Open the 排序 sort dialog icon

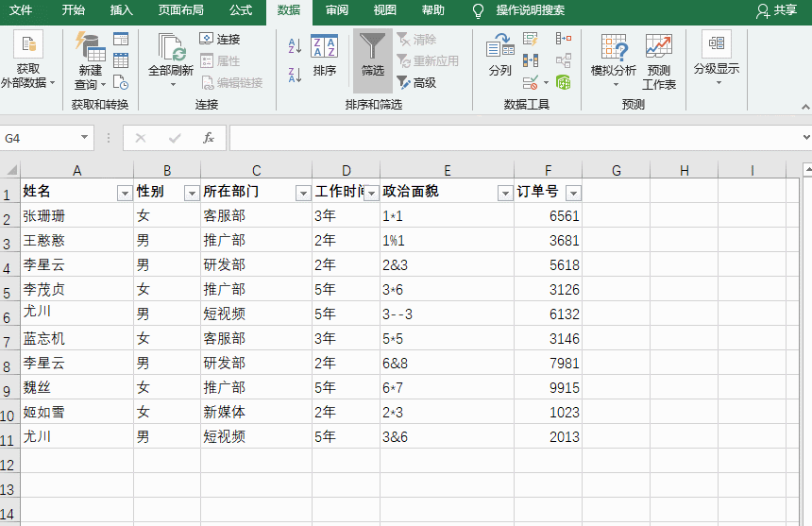click(324, 46)
